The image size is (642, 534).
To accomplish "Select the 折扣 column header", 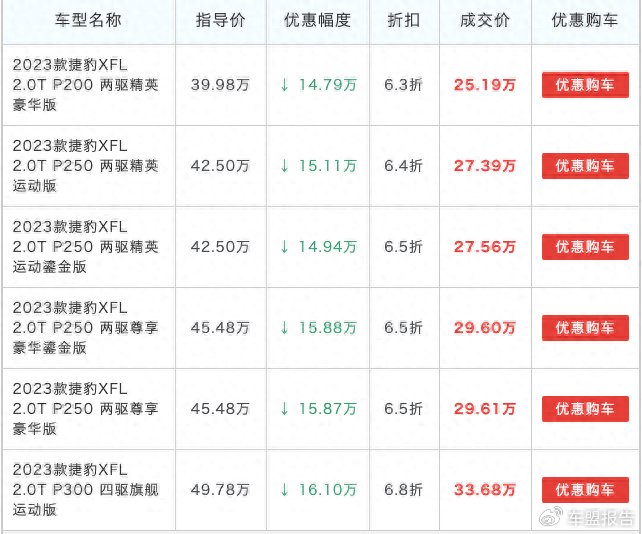I will coord(403,21).
